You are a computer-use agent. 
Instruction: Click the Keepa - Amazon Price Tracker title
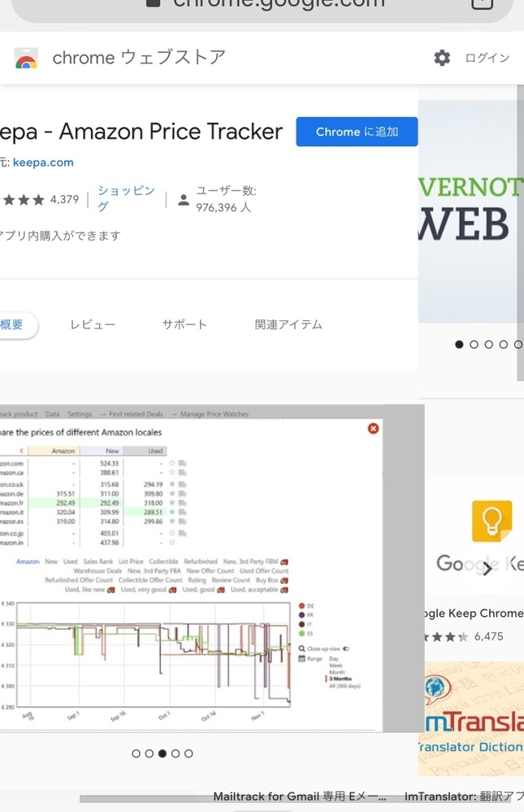pos(141,132)
